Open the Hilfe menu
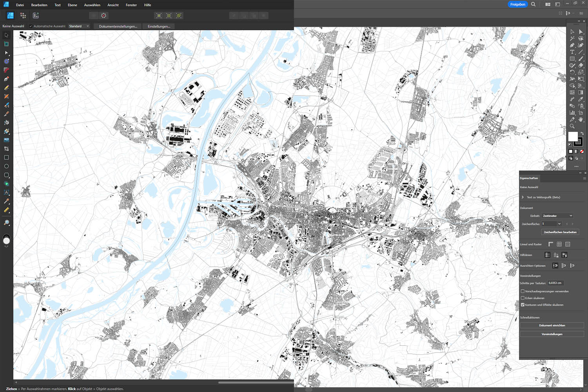The image size is (588, 392). [147, 5]
